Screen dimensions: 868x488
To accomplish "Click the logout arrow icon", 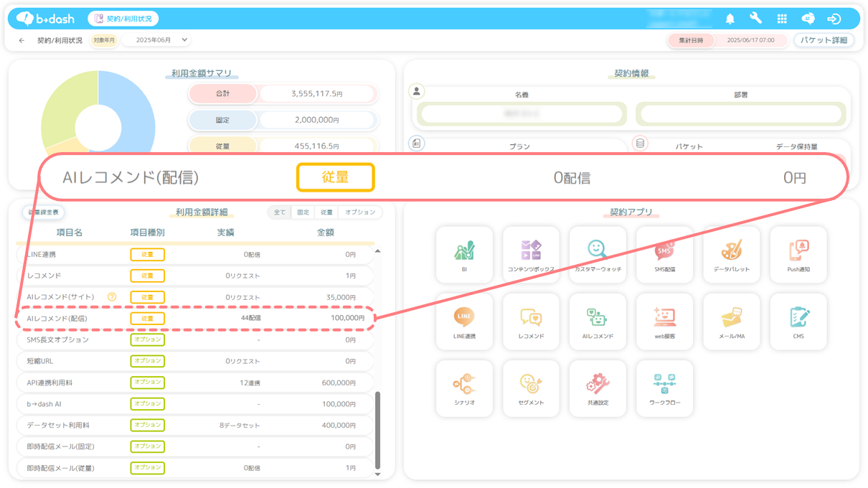I will coord(834,19).
